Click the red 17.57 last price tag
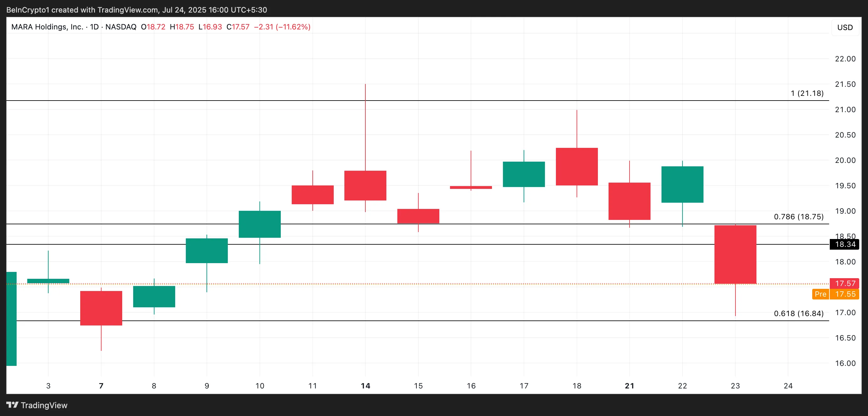868x416 pixels. (844, 283)
